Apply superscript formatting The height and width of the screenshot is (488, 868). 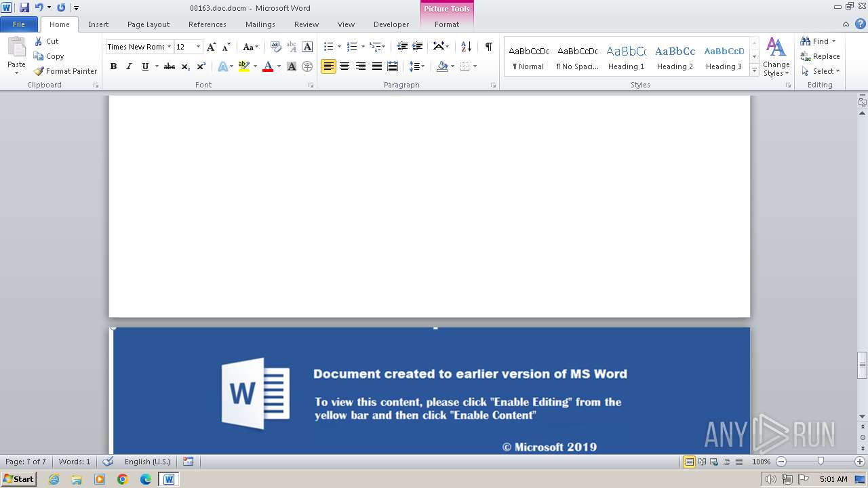click(x=201, y=66)
